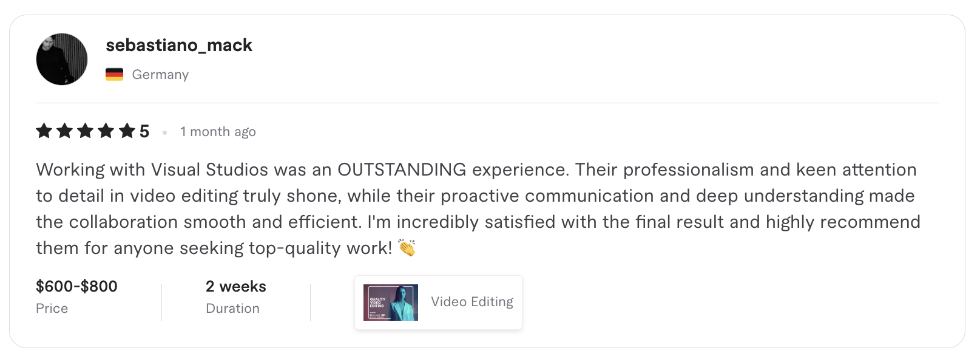Click the third rating star
This screenshot has height=356, width=980.
(x=86, y=131)
